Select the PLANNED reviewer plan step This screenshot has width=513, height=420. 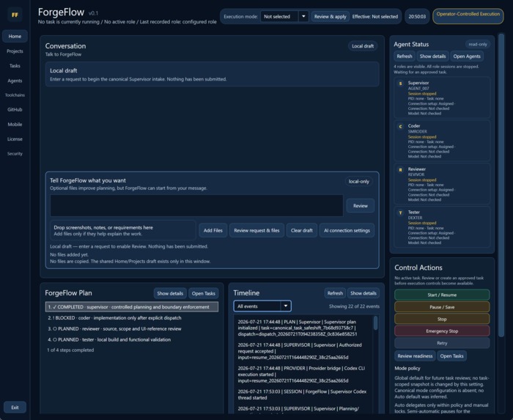tap(132, 328)
